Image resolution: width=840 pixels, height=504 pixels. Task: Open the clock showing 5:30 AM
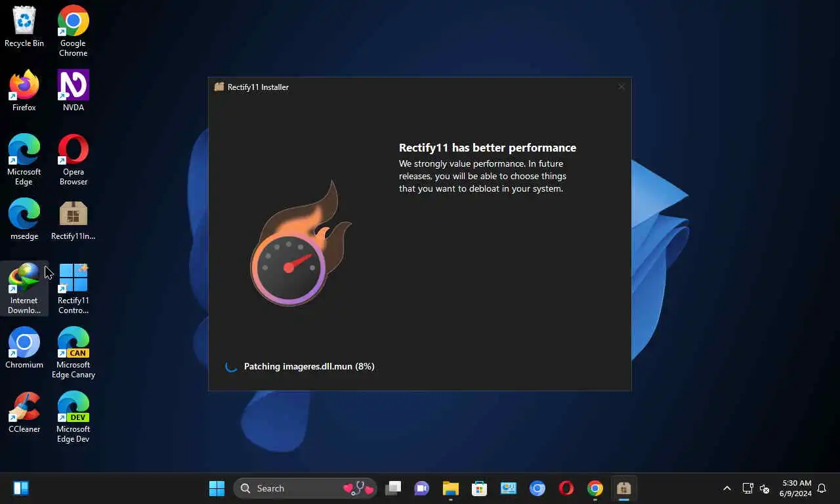[x=796, y=488]
